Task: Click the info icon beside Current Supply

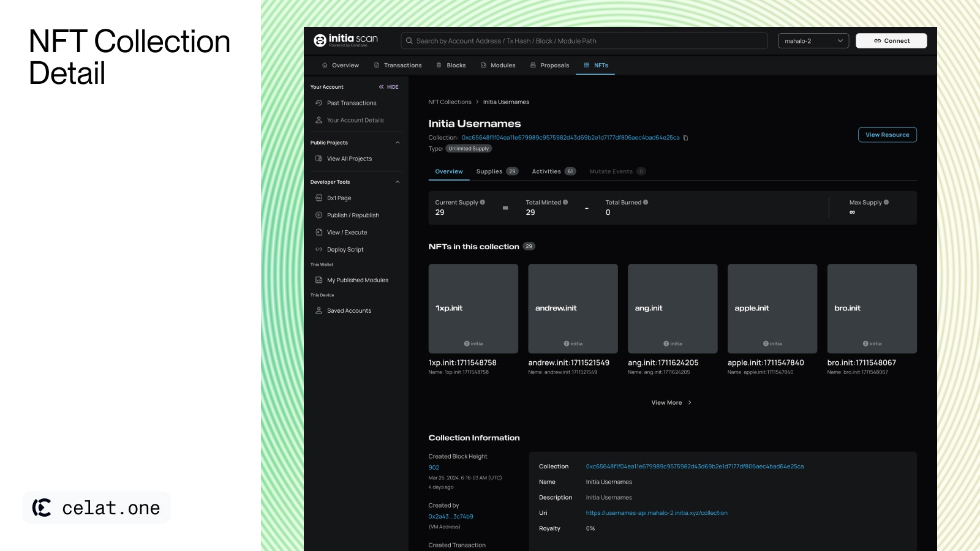Action: pyautogui.click(x=483, y=202)
